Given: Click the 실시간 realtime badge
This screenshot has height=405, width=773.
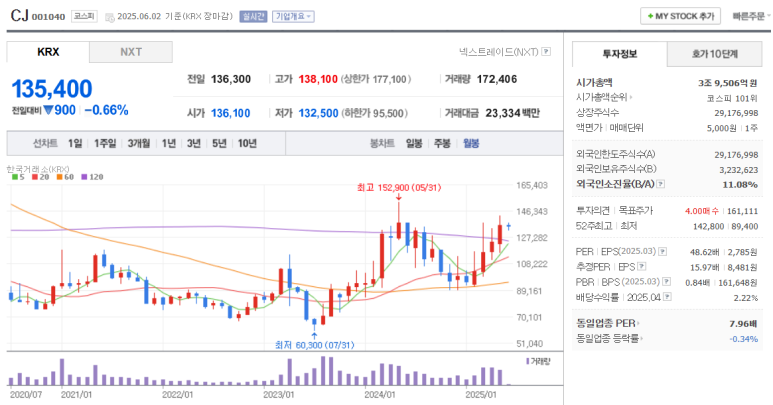Looking at the screenshot, I should pyautogui.click(x=253, y=17).
